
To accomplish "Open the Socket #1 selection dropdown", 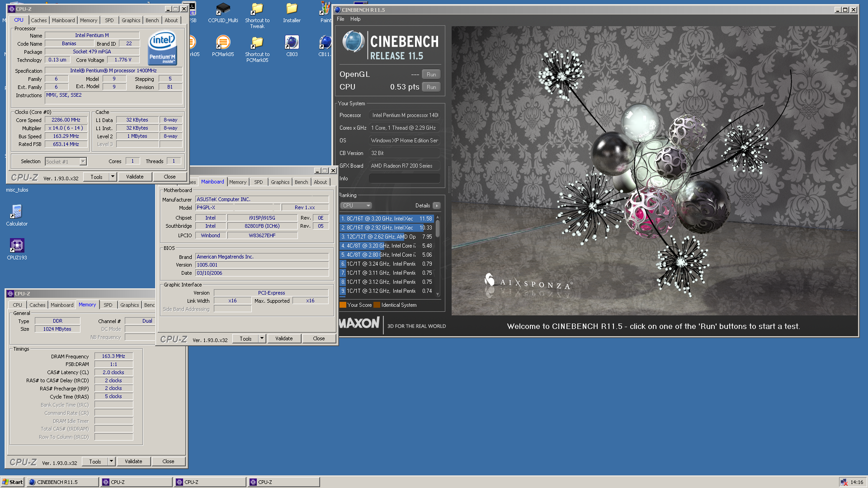I will 66,161.
